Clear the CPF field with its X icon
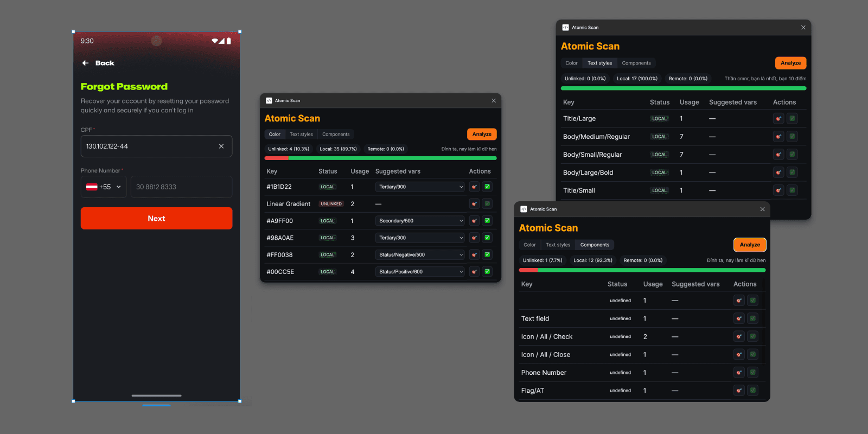Viewport: 868px width, 434px height. (x=221, y=146)
